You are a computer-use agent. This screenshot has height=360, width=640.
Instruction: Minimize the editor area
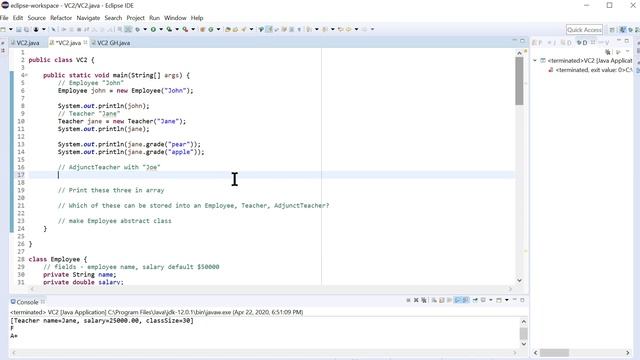(x=515, y=40)
